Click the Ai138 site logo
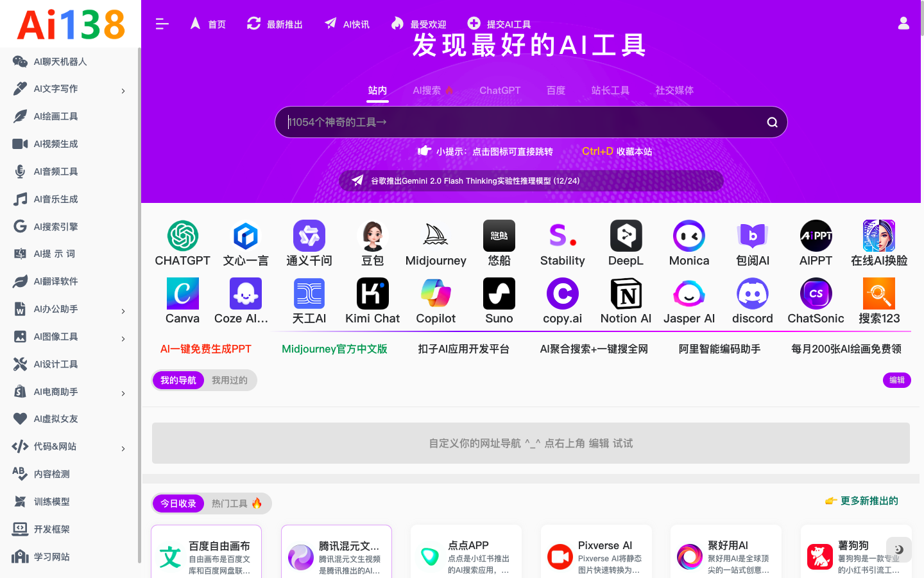The height and width of the screenshot is (578, 924). pos(71,24)
